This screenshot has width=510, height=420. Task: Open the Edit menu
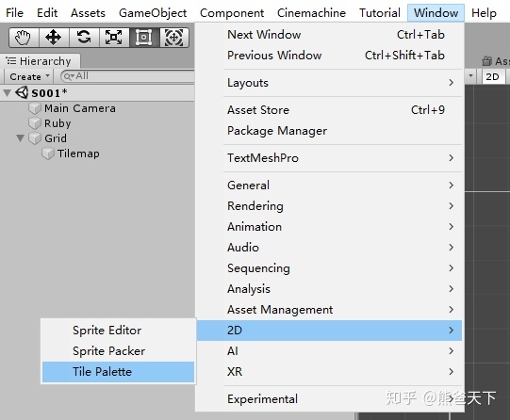pos(47,13)
